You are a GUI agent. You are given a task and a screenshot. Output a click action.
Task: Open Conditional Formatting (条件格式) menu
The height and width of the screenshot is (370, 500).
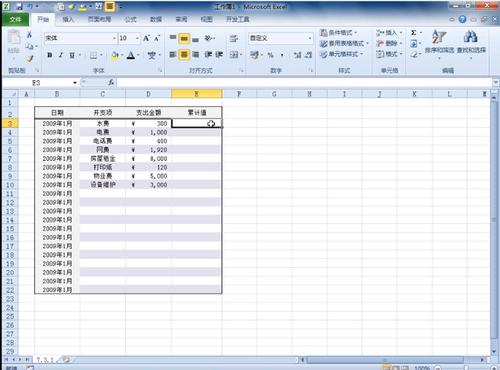(339, 33)
